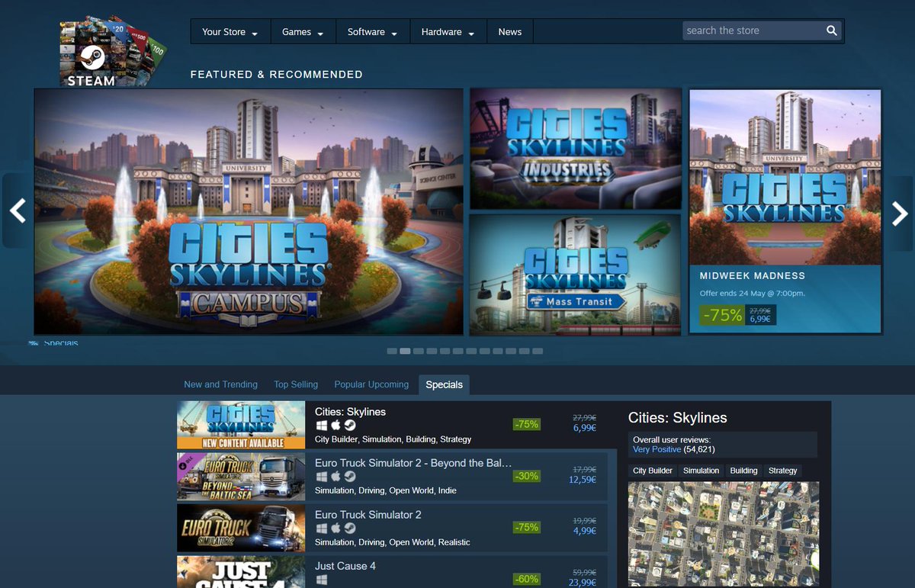Click Euro Truck Simulator 2 list thumbnail
The width and height of the screenshot is (915, 588).
[x=241, y=528]
